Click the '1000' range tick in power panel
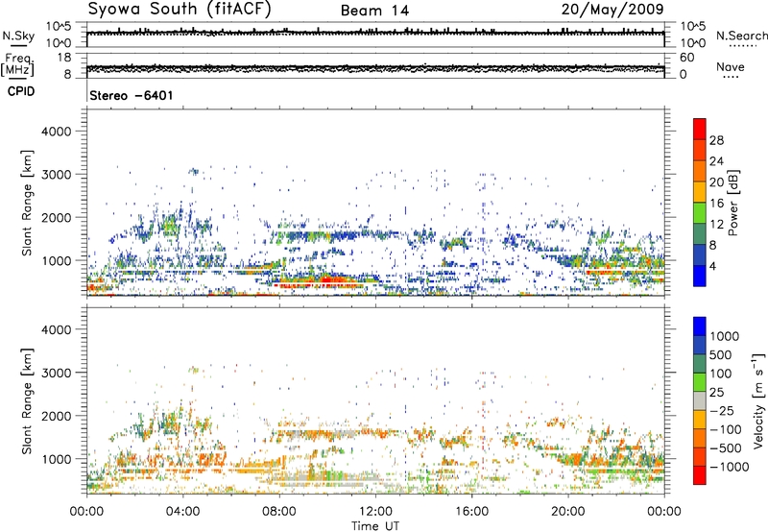Viewport: 768px width, 532px height. [56, 261]
